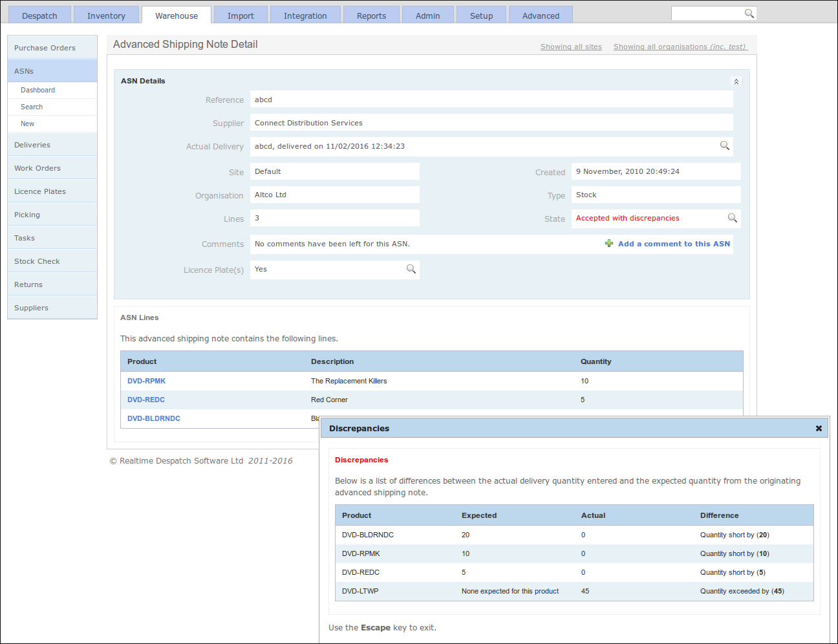Open Purchase Orders in sidebar
Viewport: 838px width, 644px height.
tap(52, 48)
